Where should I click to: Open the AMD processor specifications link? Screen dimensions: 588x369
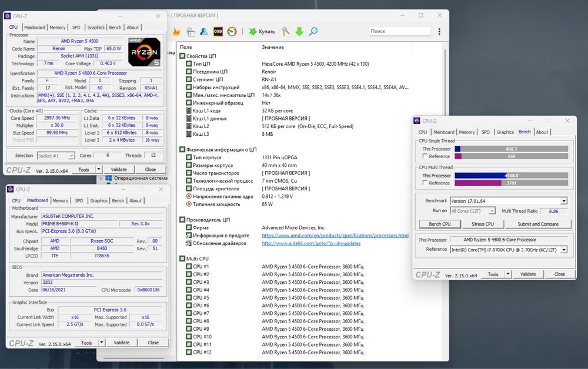pos(335,236)
